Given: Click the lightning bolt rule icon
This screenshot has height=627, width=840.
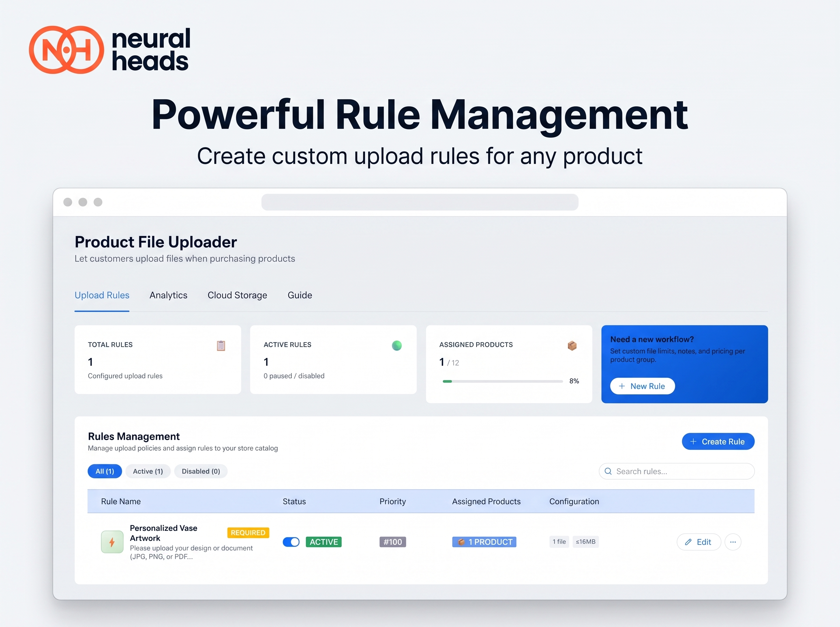Looking at the screenshot, I should [112, 542].
